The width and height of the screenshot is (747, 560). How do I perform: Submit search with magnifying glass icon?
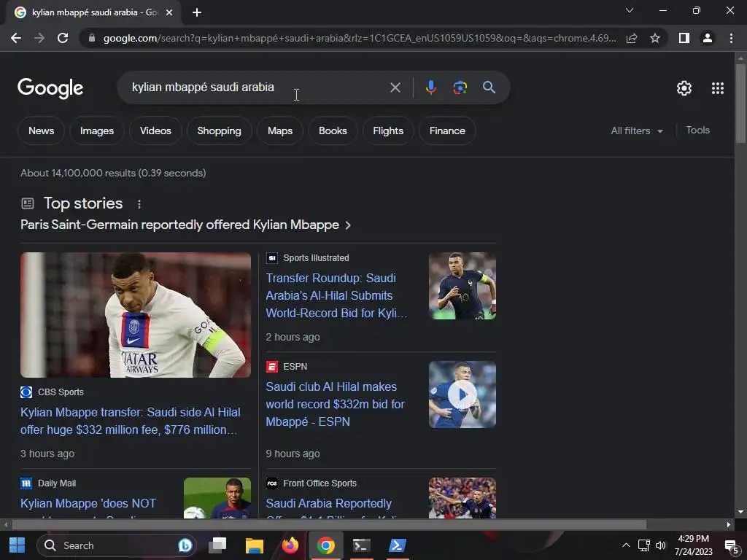tap(489, 87)
